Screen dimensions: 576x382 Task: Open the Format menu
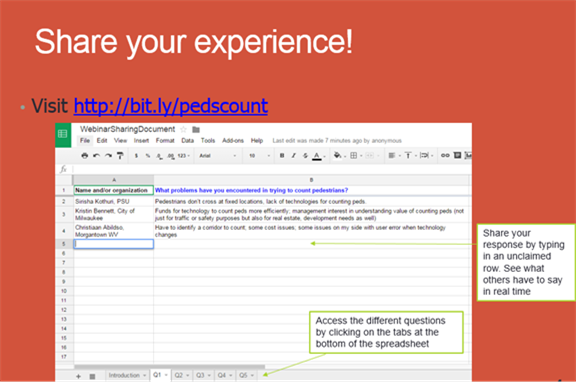[165, 140]
